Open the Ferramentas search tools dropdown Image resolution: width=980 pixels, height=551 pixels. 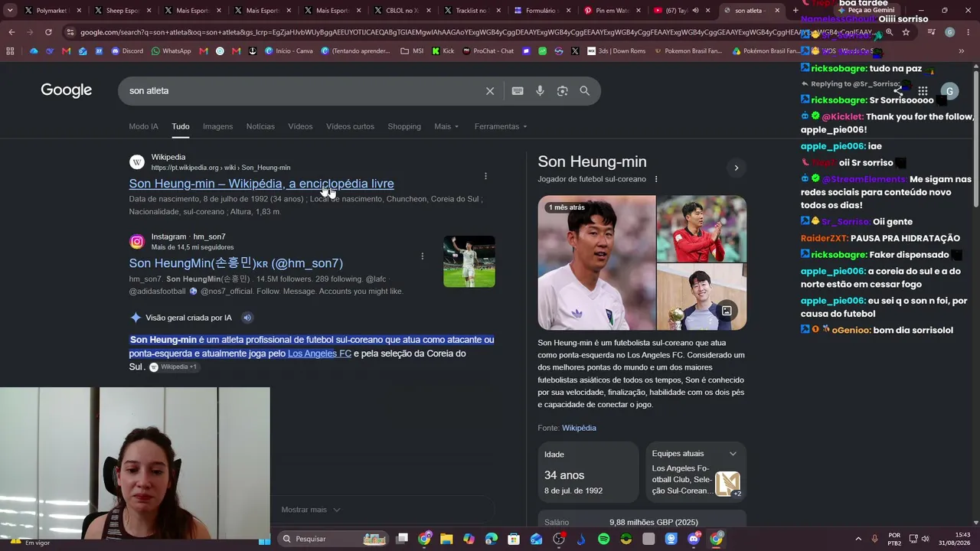click(x=501, y=126)
